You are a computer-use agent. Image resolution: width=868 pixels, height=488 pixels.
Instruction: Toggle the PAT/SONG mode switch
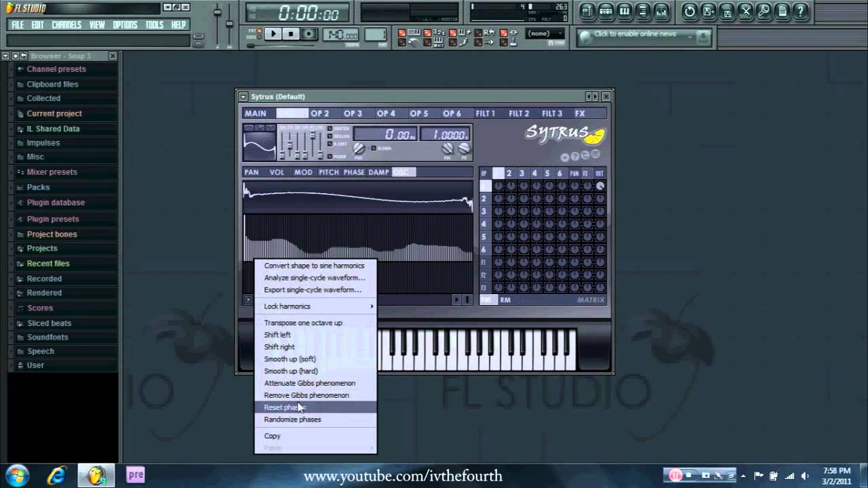253,34
